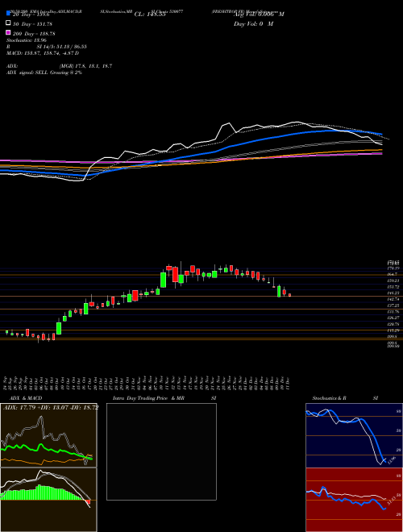
Task: Click the white 50 Day legend swatch
Action: pyautogui.click(x=8, y=23)
